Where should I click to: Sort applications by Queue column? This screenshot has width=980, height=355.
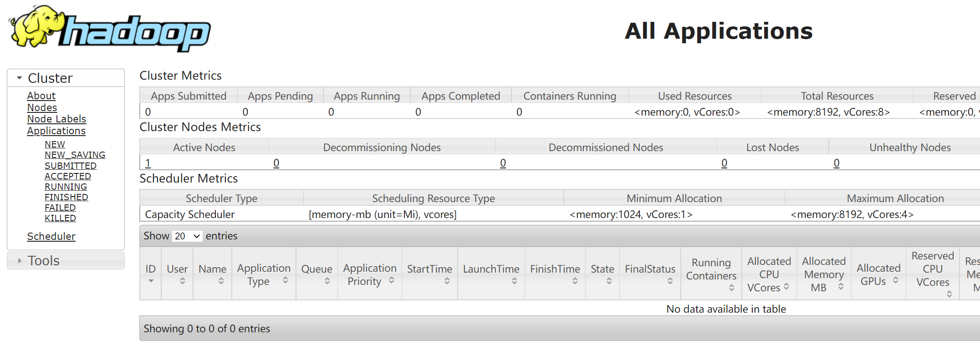point(316,274)
